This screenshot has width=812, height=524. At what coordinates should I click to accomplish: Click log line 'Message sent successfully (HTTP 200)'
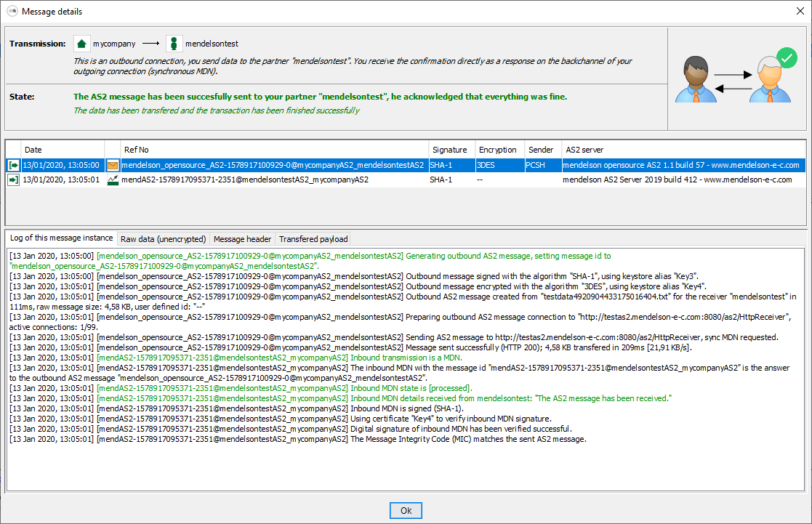[350, 347]
